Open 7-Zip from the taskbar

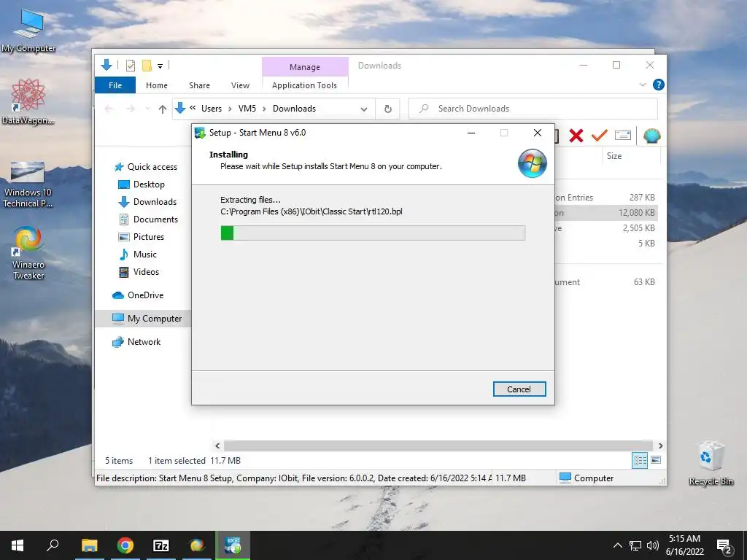point(161,545)
